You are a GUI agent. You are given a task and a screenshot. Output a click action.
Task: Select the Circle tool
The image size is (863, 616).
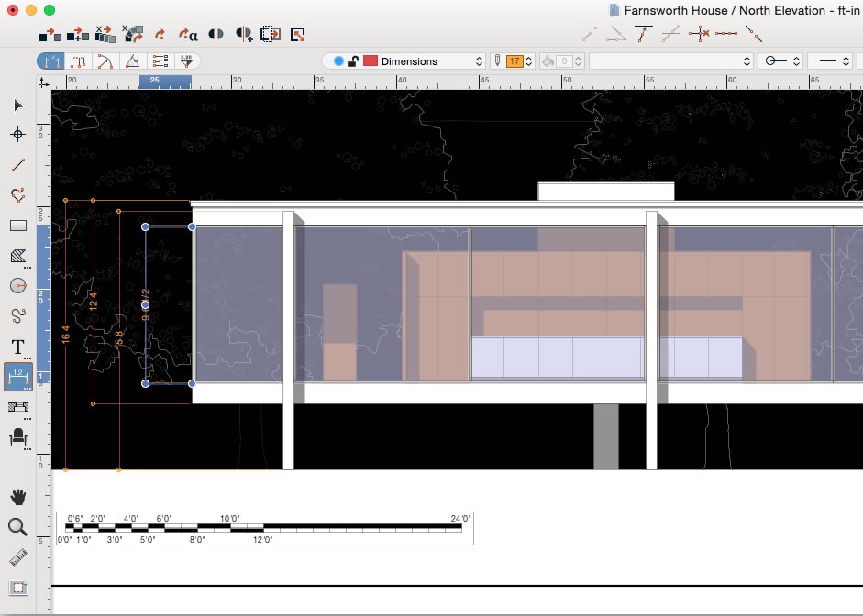coord(18,285)
